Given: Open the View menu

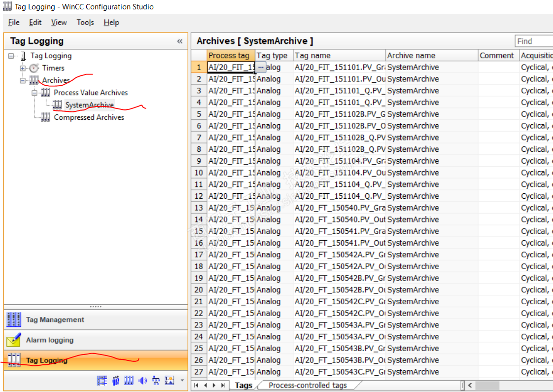Looking at the screenshot, I should [59, 23].
